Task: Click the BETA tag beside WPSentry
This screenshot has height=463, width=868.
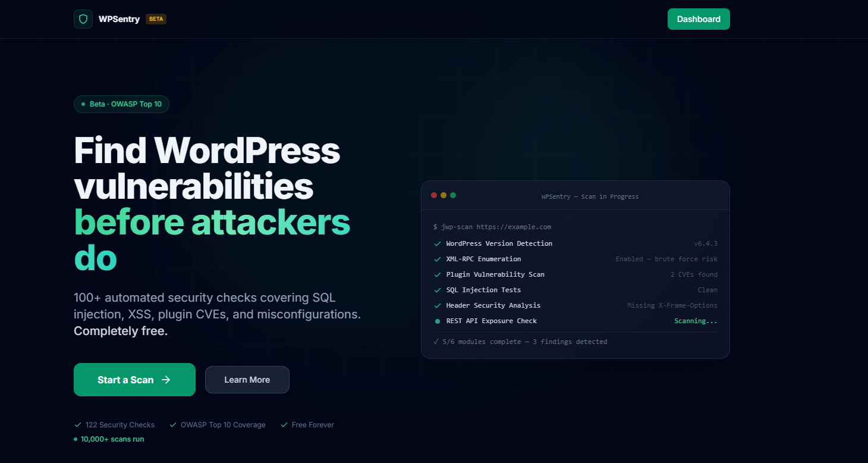Action: [156, 18]
